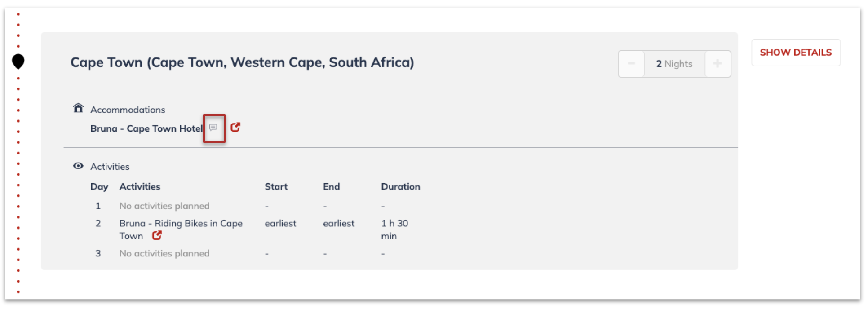Screen dimensions: 868x309
Task: Show details for Cape Town stop
Action: click(x=796, y=53)
